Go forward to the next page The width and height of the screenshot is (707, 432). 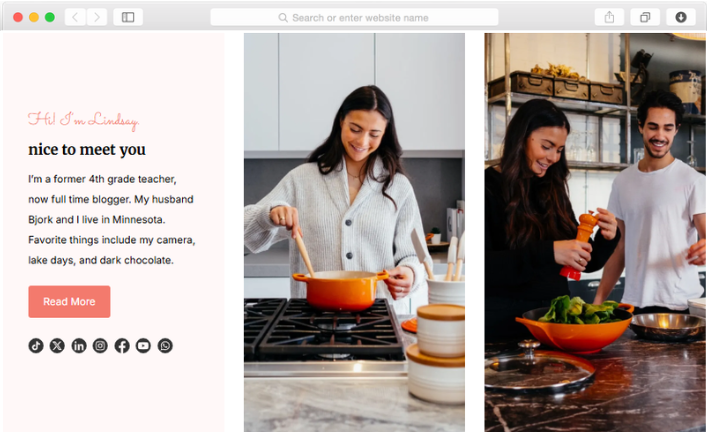coord(96,18)
